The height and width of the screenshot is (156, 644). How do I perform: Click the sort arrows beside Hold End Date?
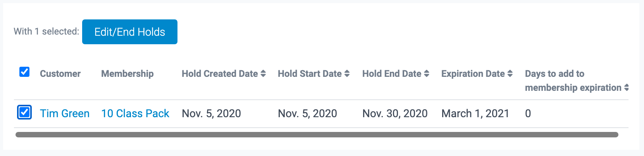(x=427, y=74)
